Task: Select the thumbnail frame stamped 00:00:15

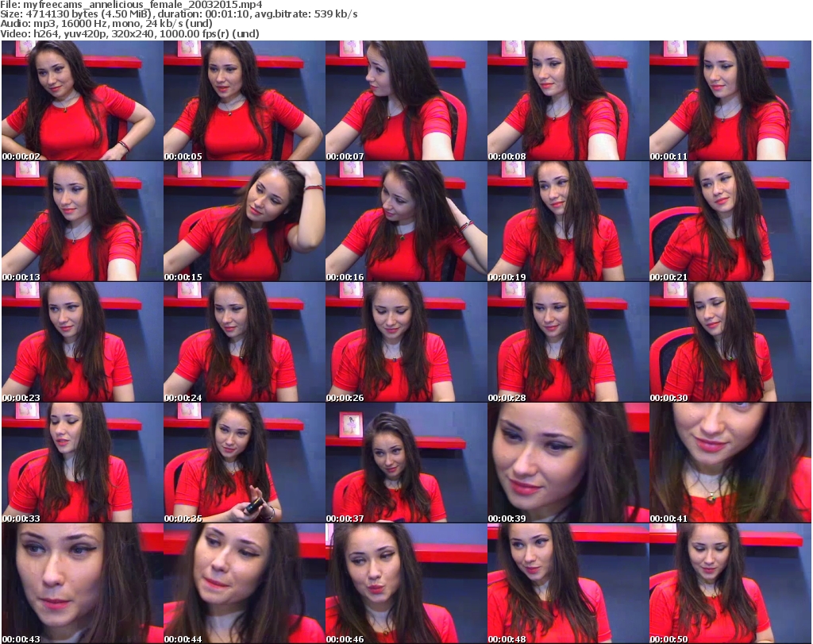Action: (245, 222)
